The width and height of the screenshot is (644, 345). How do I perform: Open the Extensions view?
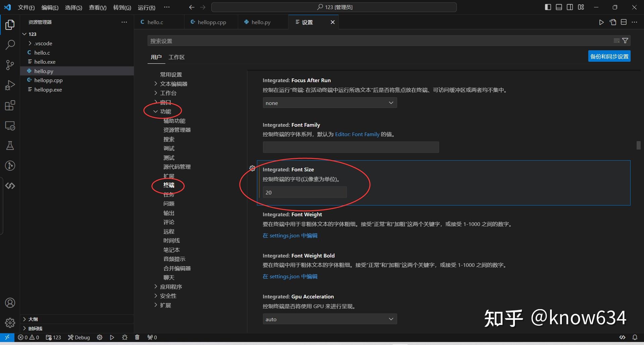click(10, 105)
